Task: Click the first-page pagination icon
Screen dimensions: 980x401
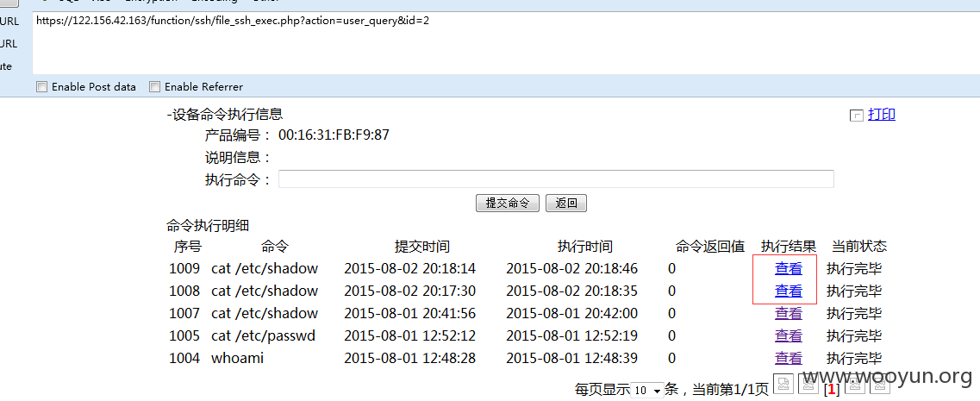Action: (x=783, y=388)
